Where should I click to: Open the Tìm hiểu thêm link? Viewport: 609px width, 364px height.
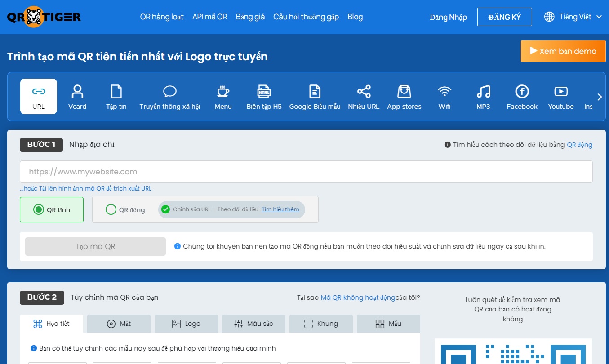coord(280,209)
